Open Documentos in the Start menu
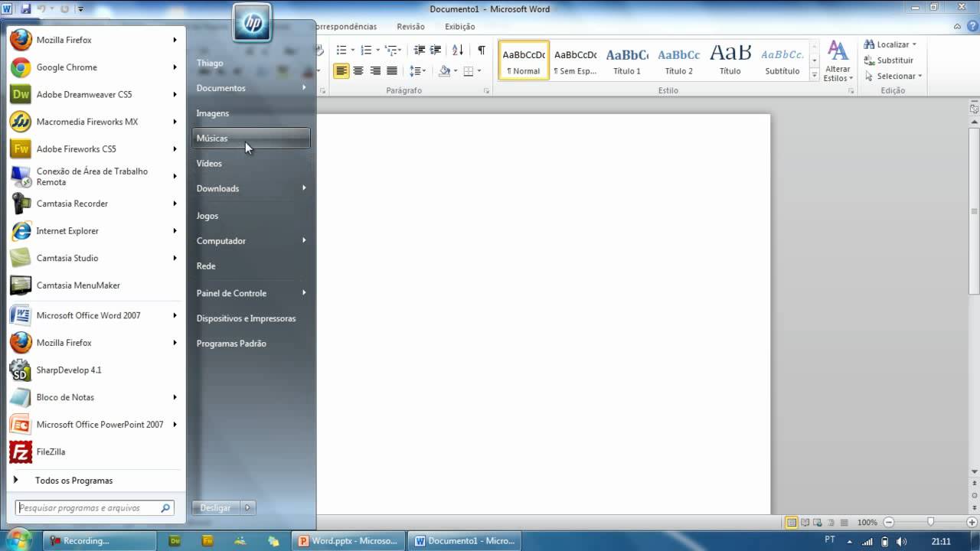 [x=251, y=88]
